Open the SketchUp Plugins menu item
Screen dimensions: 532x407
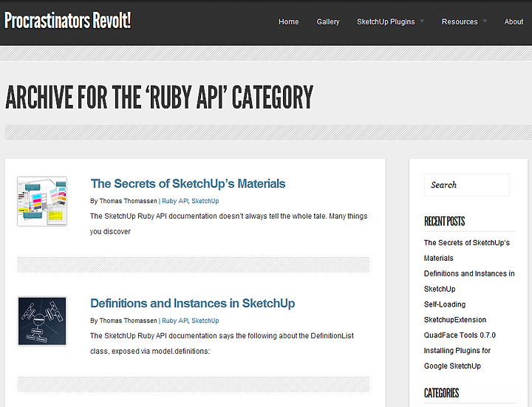coord(386,21)
